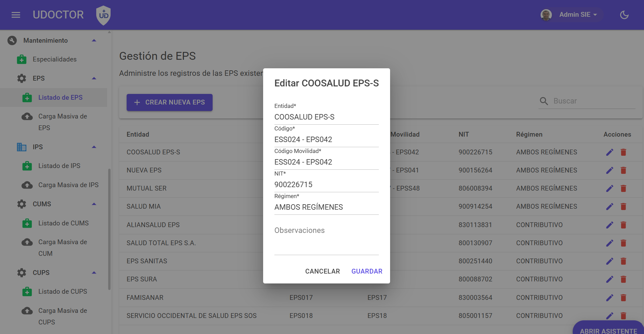Open Carga Masiva de IPS

[68, 185]
